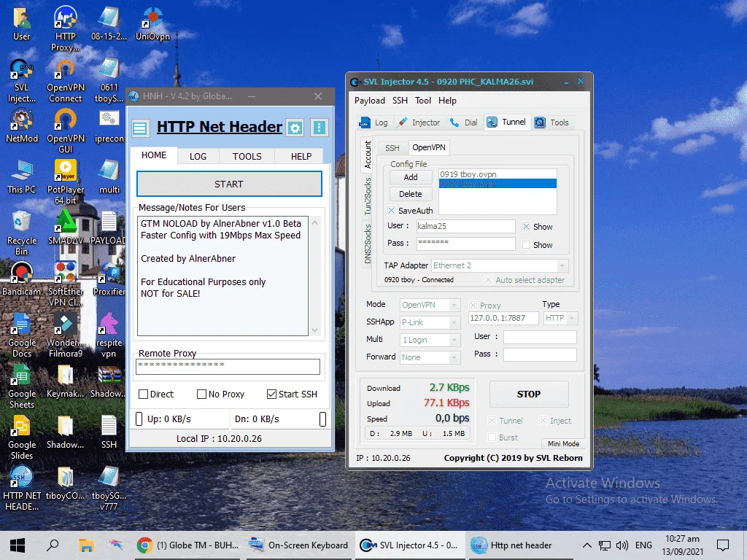This screenshot has height=560, width=747.
Task: Open OpenVPN GUI desktop shortcut
Action: pyautogui.click(x=65, y=131)
